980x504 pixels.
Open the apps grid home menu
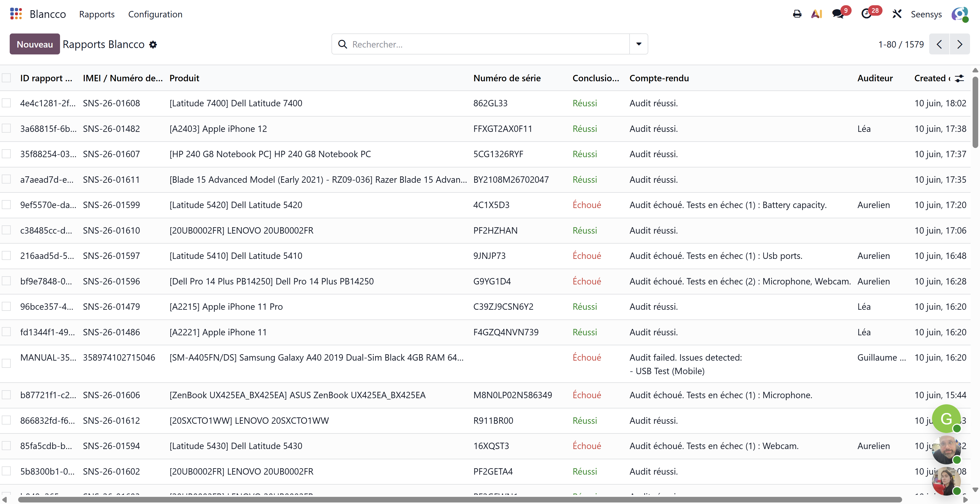[x=16, y=14]
